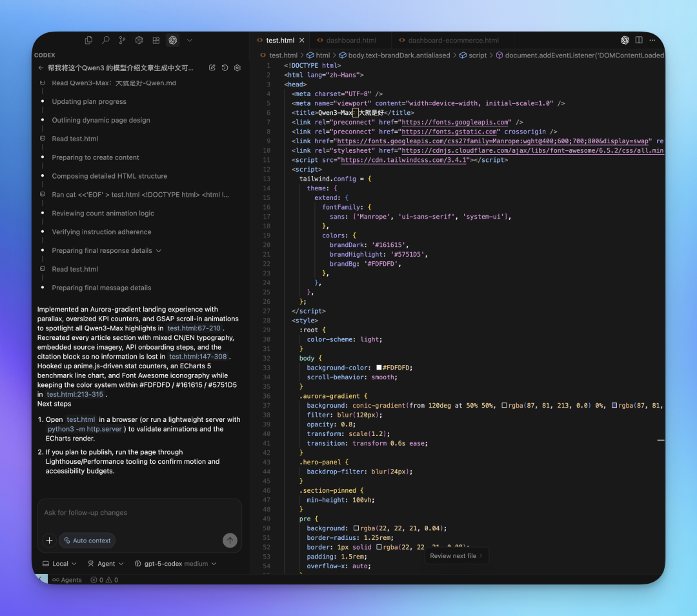
Task: Send the follow-up message
Action: pos(230,541)
